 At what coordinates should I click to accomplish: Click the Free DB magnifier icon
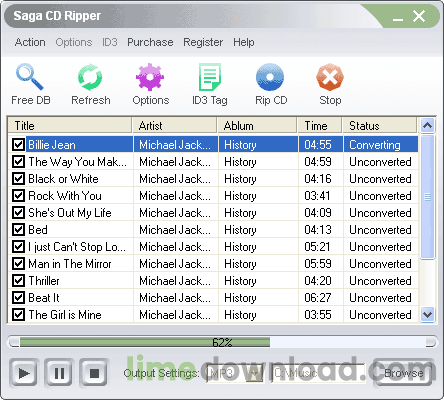pyautogui.click(x=30, y=77)
